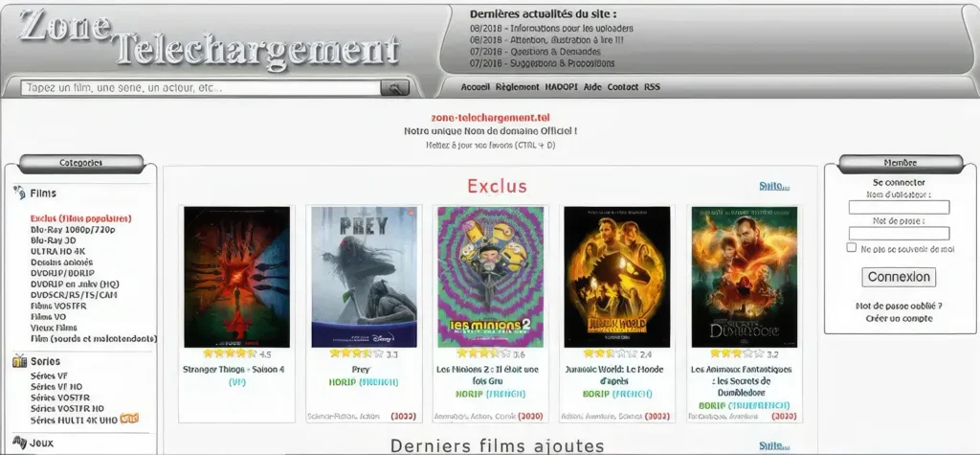The width and height of the screenshot is (980, 455).
Task: Click Les Animaux Fantastiques title link
Action: coord(742,381)
